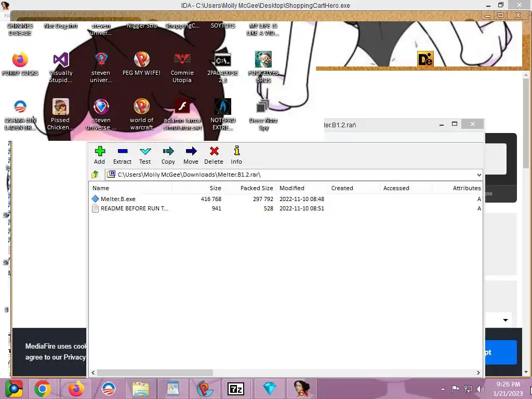
Task: Minimize the 7-Zip window
Action: 442,124
